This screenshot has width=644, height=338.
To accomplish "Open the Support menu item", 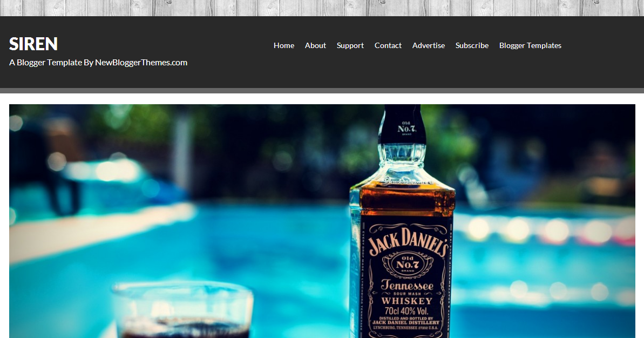I will (350, 45).
